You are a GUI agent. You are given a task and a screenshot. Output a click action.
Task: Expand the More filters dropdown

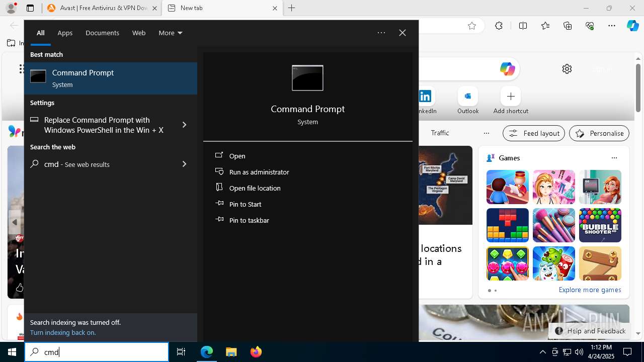[x=171, y=33]
